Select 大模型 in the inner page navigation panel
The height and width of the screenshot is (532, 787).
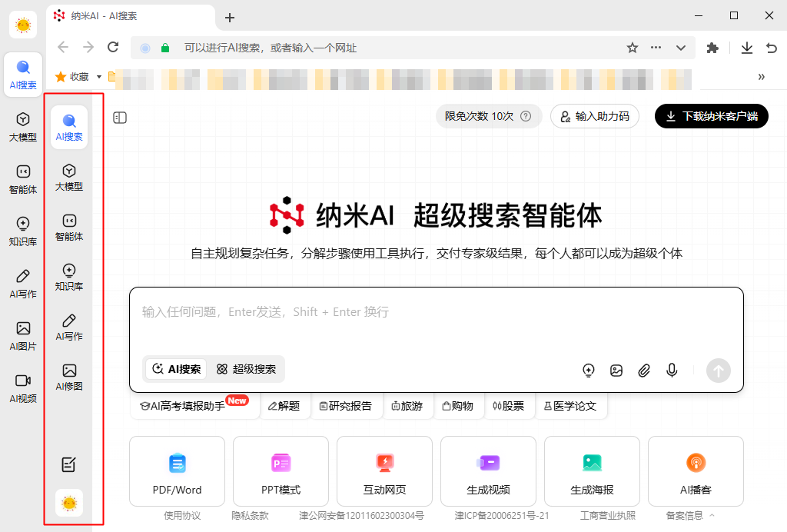point(68,178)
